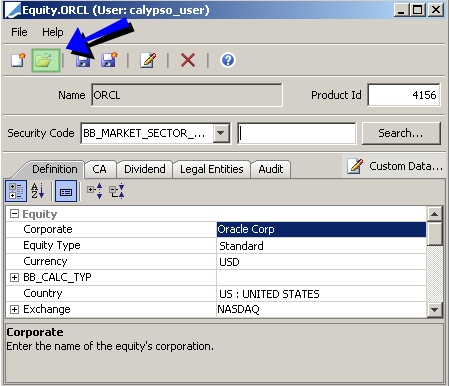Click the property grid scroll down arrow
The image size is (449, 386).
point(434,310)
